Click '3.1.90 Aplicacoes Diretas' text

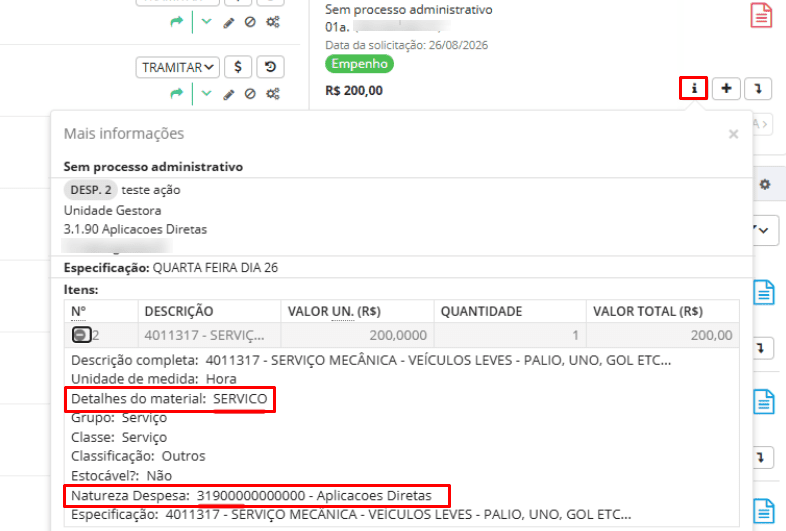(x=135, y=229)
